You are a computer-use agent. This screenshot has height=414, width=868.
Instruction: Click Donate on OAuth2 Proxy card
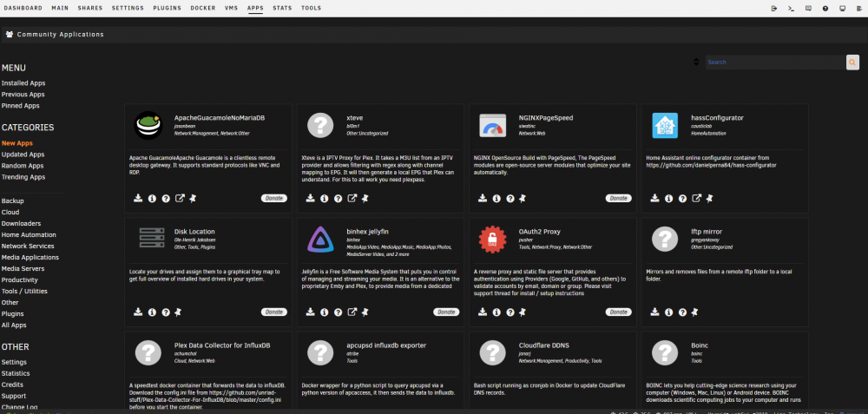click(618, 312)
